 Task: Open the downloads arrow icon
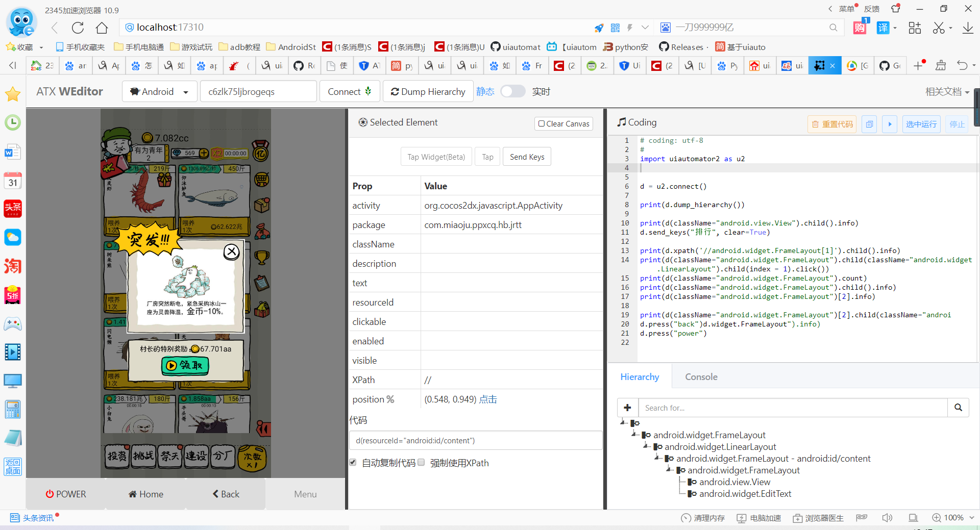pos(968,28)
